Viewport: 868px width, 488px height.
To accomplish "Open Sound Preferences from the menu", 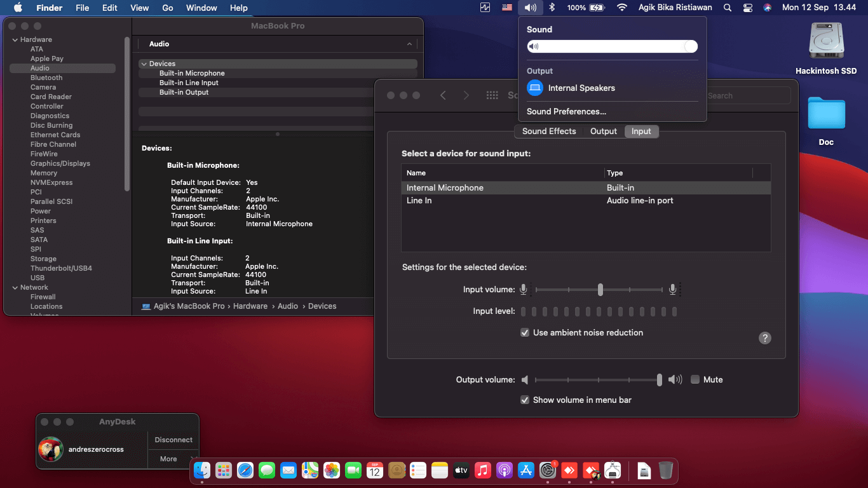I will [x=566, y=111].
